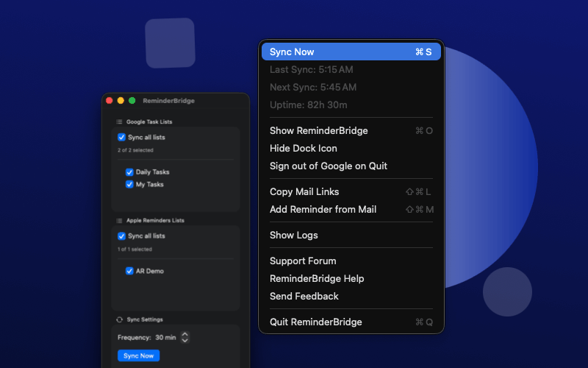Click the Sync Settings circular arrows icon
Image resolution: width=588 pixels, height=368 pixels.
(119, 319)
